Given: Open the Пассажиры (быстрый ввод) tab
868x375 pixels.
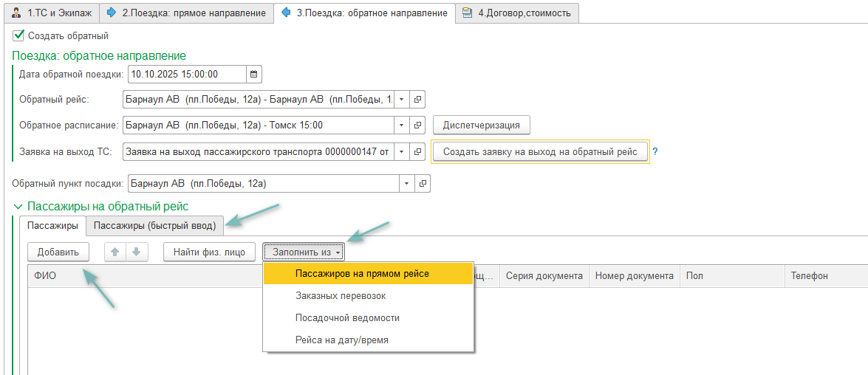Looking at the screenshot, I should 154,225.
